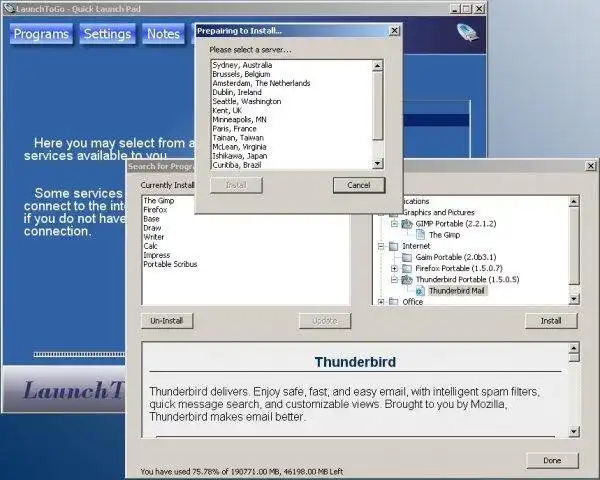Open the Settings tab in LaunchToGo

[108, 34]
